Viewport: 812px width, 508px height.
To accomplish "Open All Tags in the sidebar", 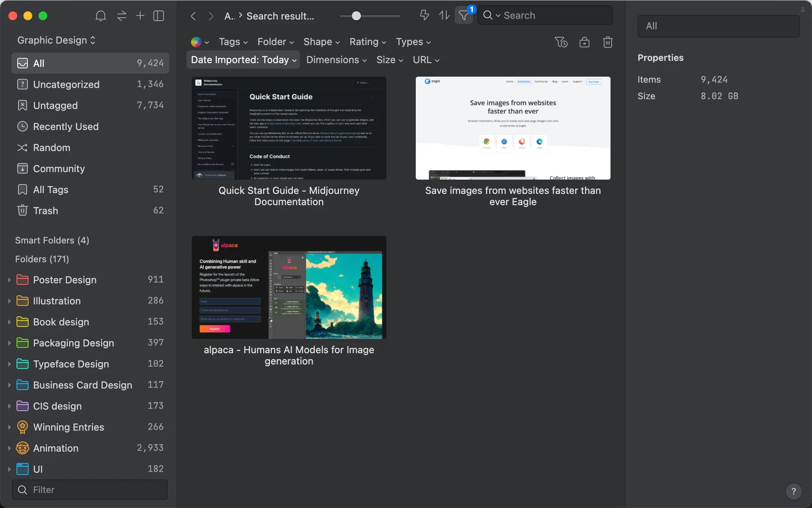I will tap(90, 189).
